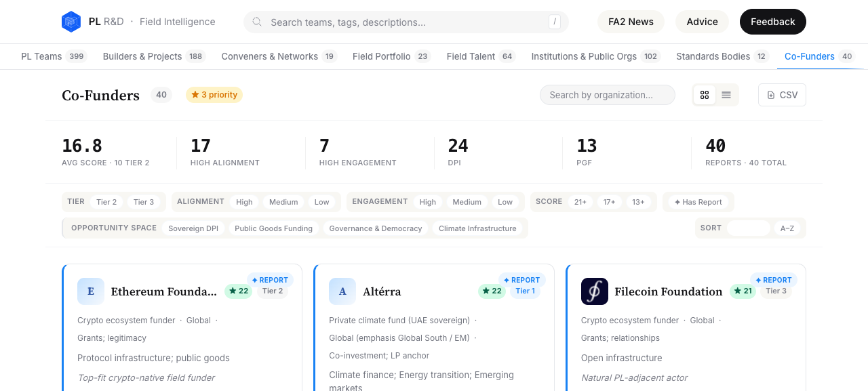Viewport: 868px width, 391px height.
Task: Focus the top teams search field
Action: [406, 22]
